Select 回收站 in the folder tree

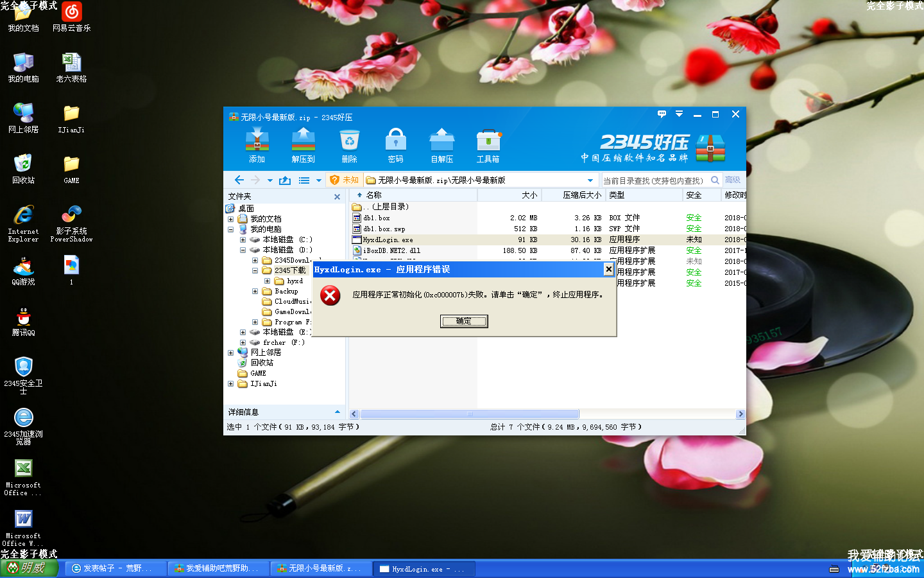tap(256, 363)
